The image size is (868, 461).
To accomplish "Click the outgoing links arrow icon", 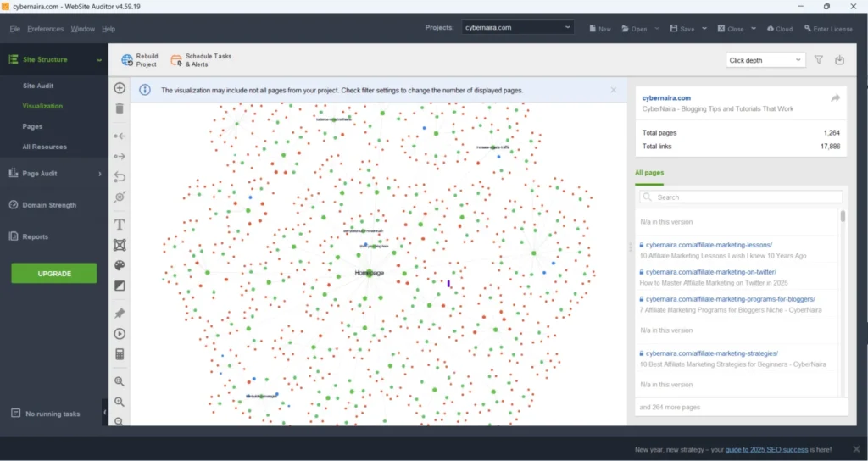I will point(120,157).
